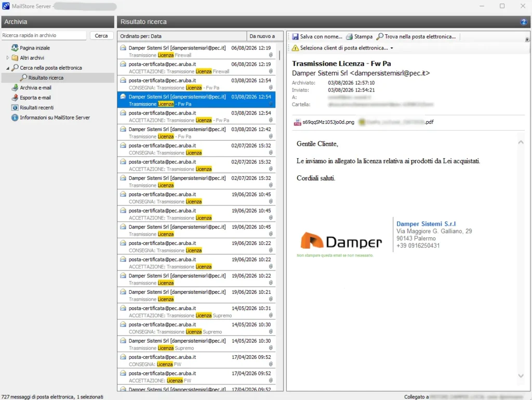Select Informazioni su MailStore Server tree item

pyautogui.click(x=55, y=118)
